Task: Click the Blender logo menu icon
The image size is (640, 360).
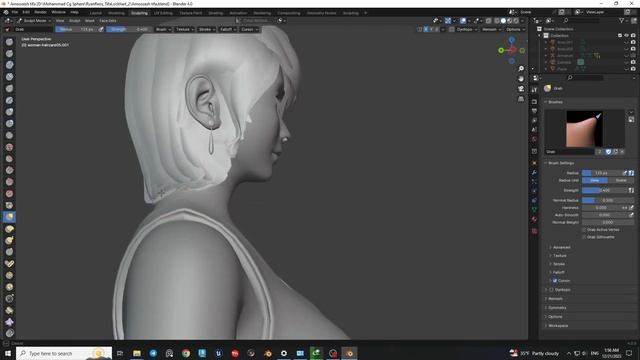Action: click(x=6, y=12)
